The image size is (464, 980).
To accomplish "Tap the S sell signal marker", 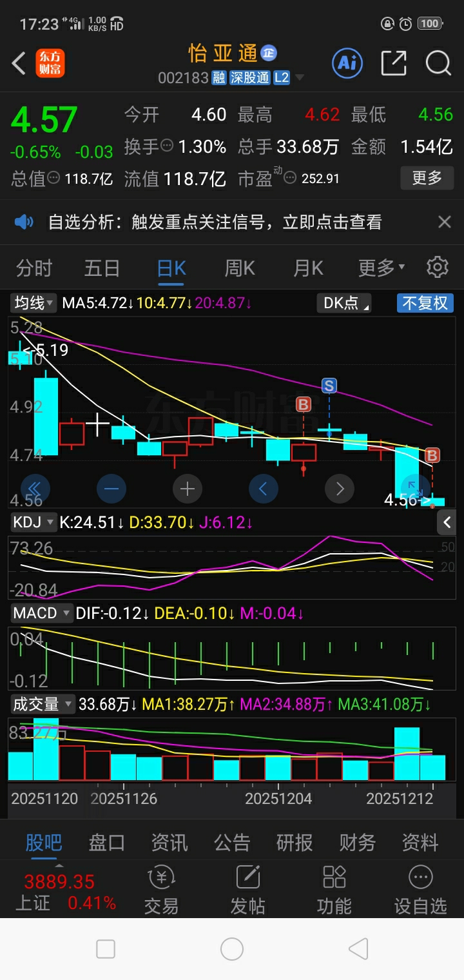I will click(329, 386).
